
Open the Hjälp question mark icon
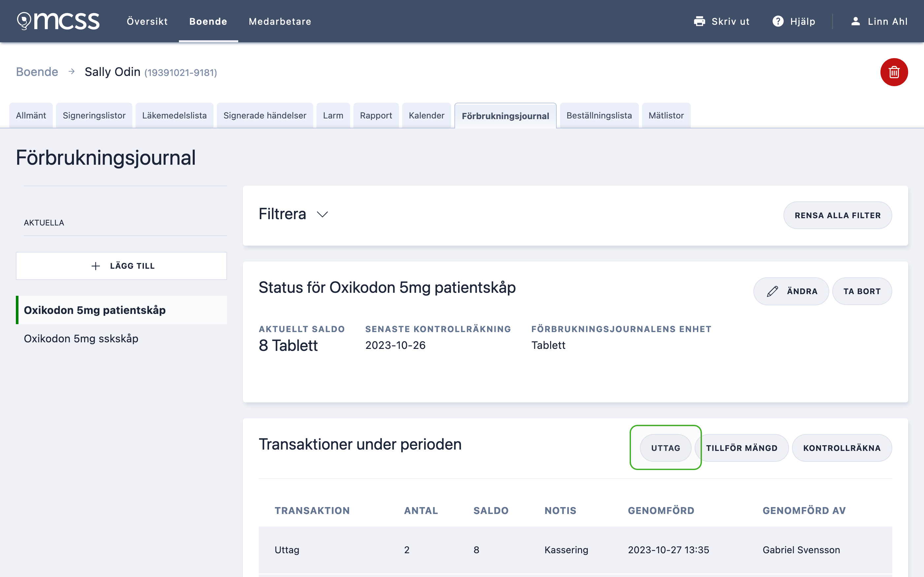778,21
